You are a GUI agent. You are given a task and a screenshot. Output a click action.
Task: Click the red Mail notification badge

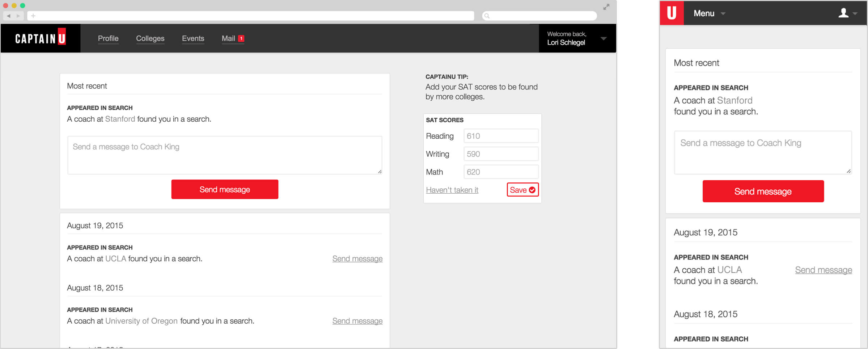(x=241, y=38)
